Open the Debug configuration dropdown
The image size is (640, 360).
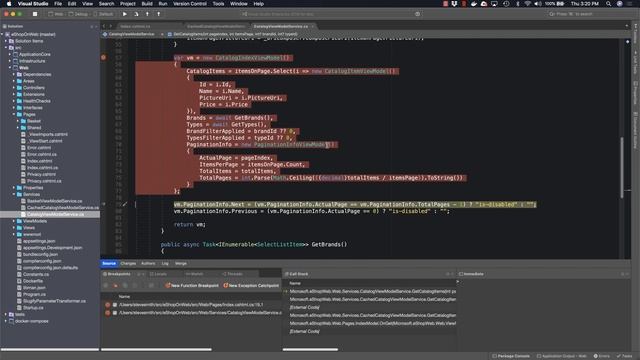(78, 14)
